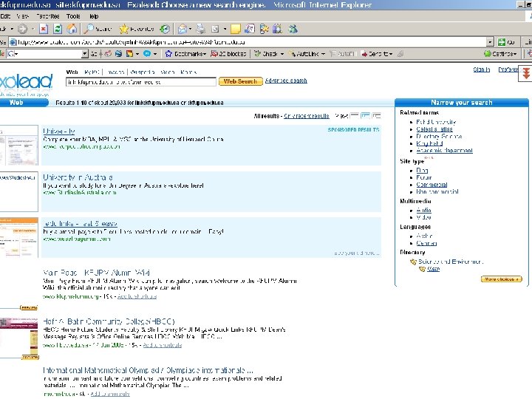Click the University of Liverpool sponsored thumbnail
This screenshot has height=399, width=532.
(19, 146)
